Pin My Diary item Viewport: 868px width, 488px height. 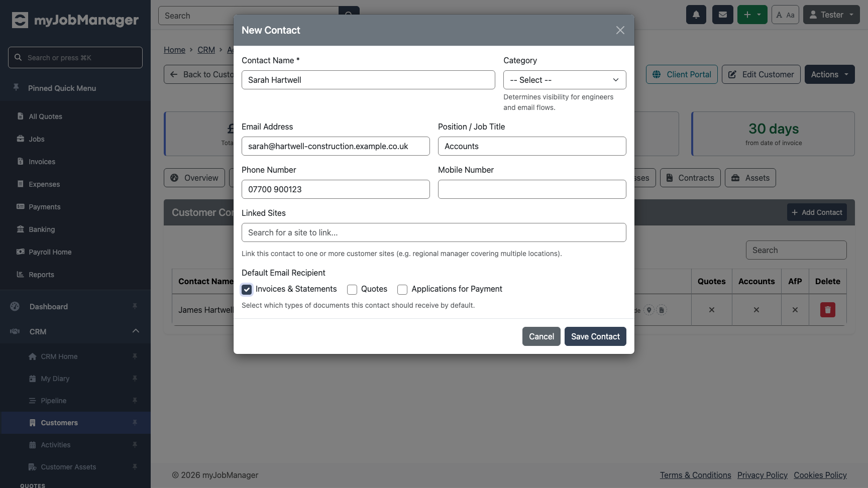click(135, 379)
